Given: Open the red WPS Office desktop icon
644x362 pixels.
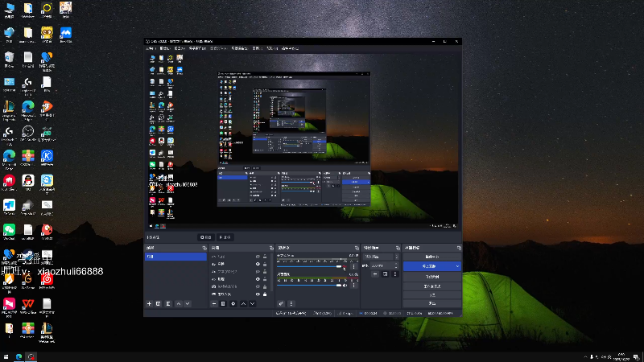Looking at the screenshot, I should pyautogui.click(x=28, y=306).
